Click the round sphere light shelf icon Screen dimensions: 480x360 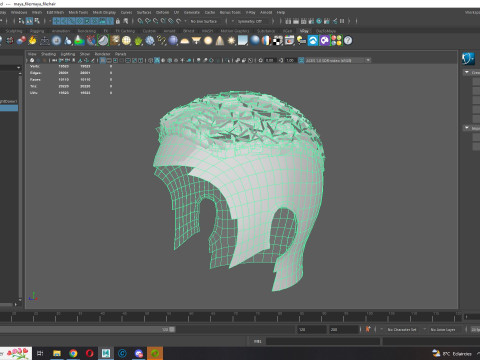[208, 41]
